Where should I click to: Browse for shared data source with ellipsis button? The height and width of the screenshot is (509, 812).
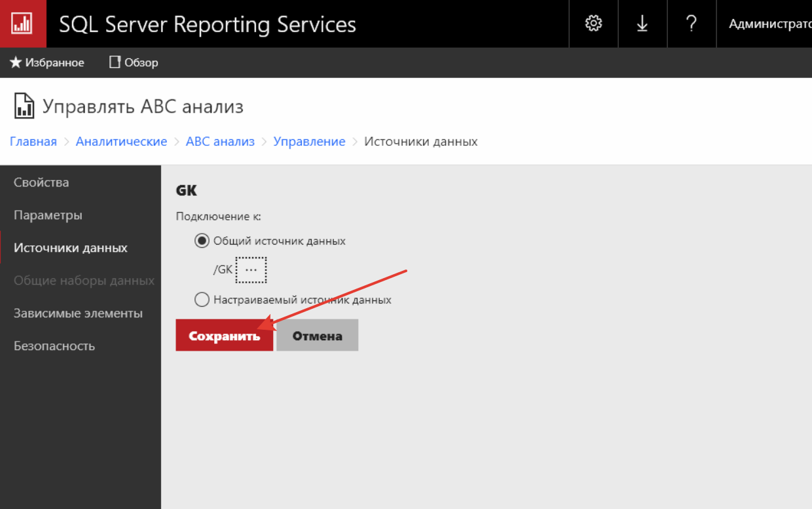[251, 270]
